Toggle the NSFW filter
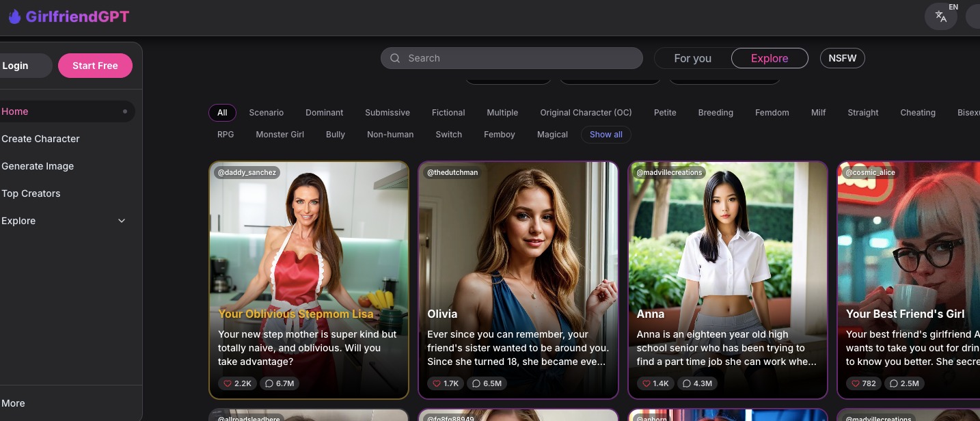The height and width of the screenshot is (421, 980). pos(843,58)
